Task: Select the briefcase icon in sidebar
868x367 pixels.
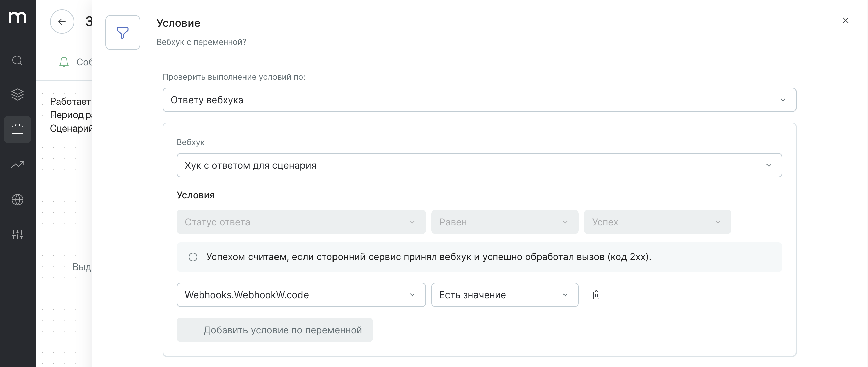Action: 18,130
